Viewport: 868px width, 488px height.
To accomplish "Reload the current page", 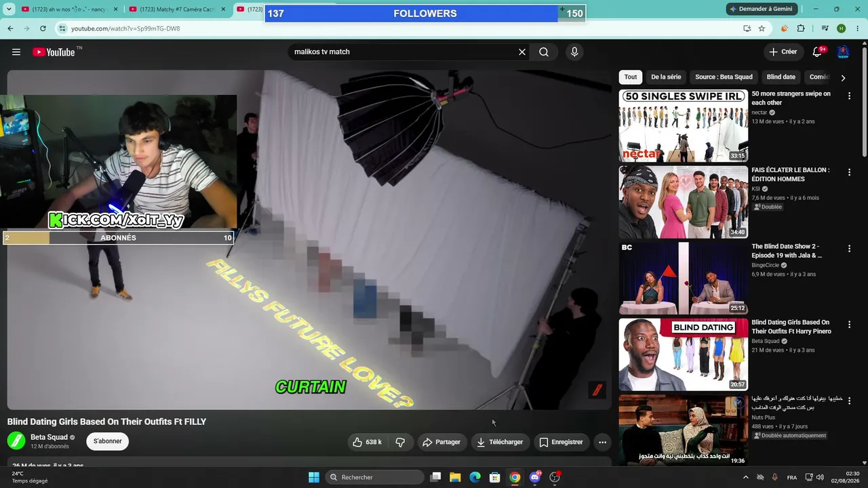I will 43,28.
